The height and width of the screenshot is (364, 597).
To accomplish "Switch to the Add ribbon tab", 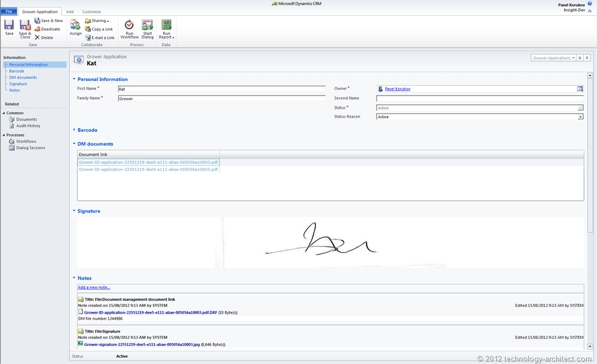I will point(69,11).
